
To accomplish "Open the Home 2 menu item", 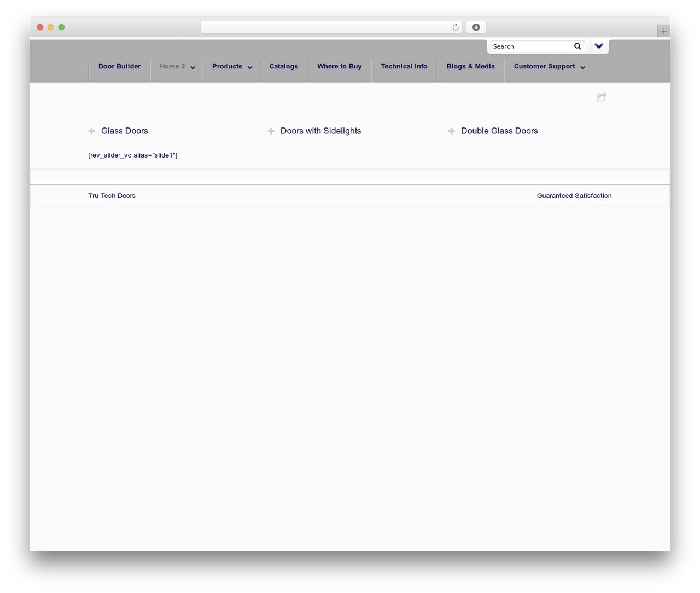I will (172, 66).
